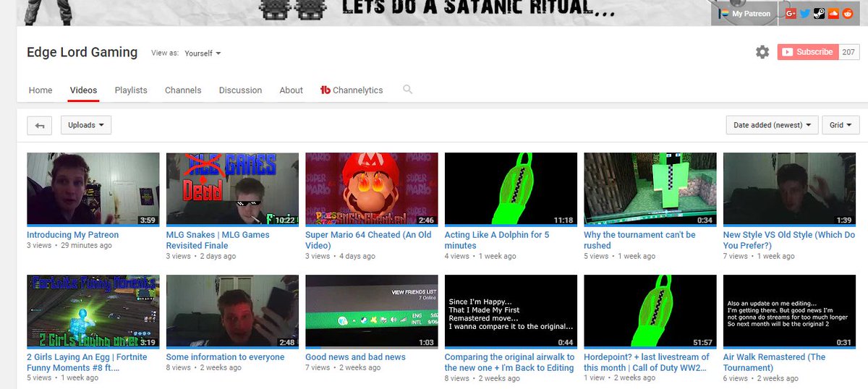Click the 'Comparing the original airwalk' thumbnail
Viewport: 868px width, 389px height.
[x=511, y=312]
